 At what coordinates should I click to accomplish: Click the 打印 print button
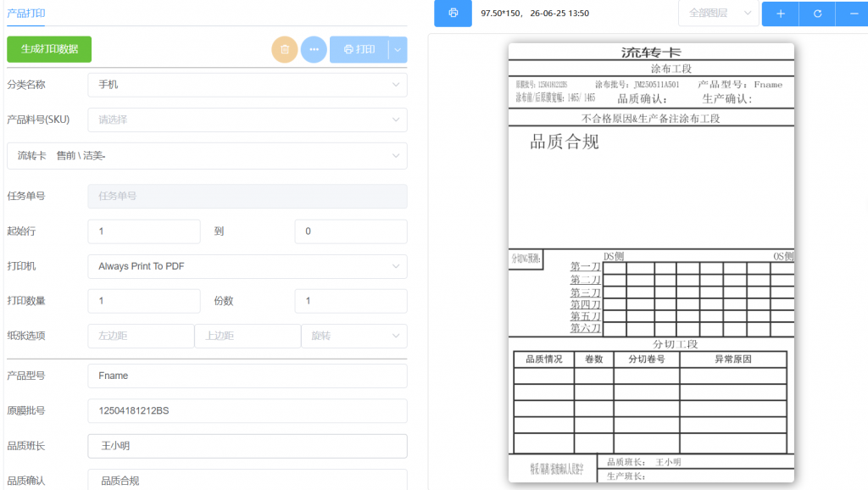[359, 49]
